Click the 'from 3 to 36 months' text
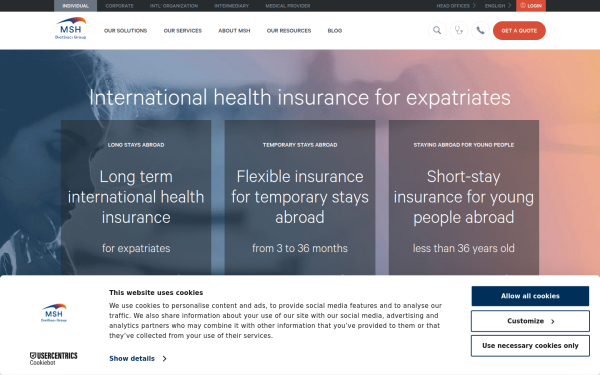The image size is (600, 375). pyautogui.click(x=300, y=248)
